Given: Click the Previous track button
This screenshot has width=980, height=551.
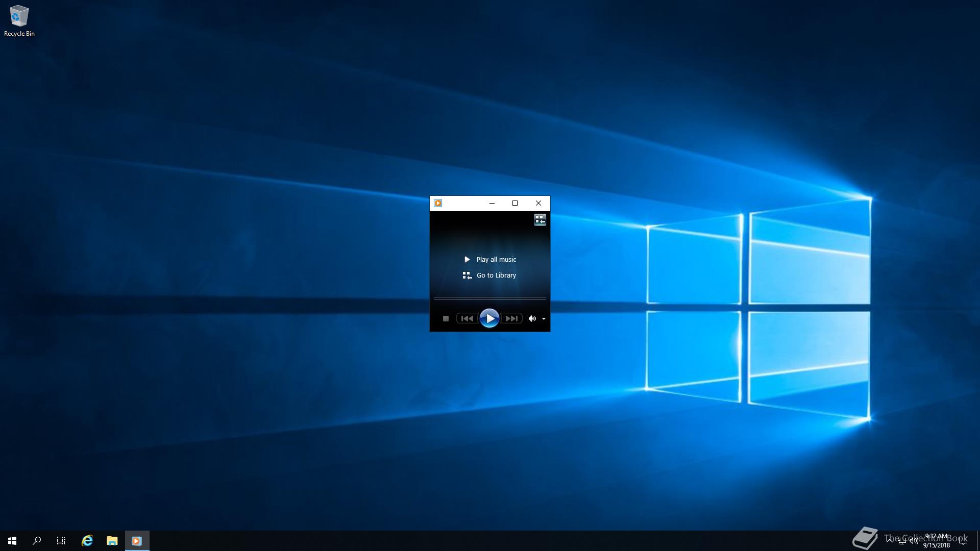Looking at the screenshot, I should (467, 319).
